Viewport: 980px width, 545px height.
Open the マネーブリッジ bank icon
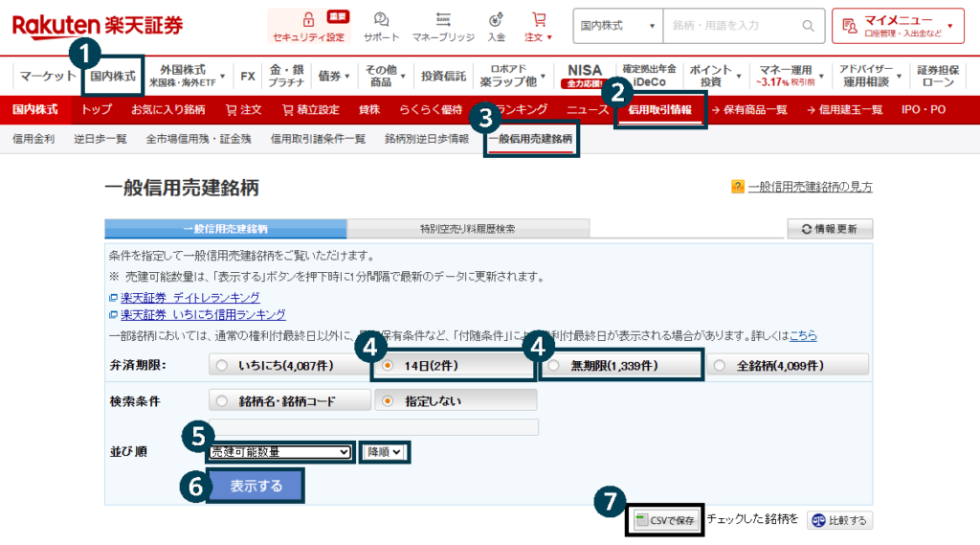point(443,19)
